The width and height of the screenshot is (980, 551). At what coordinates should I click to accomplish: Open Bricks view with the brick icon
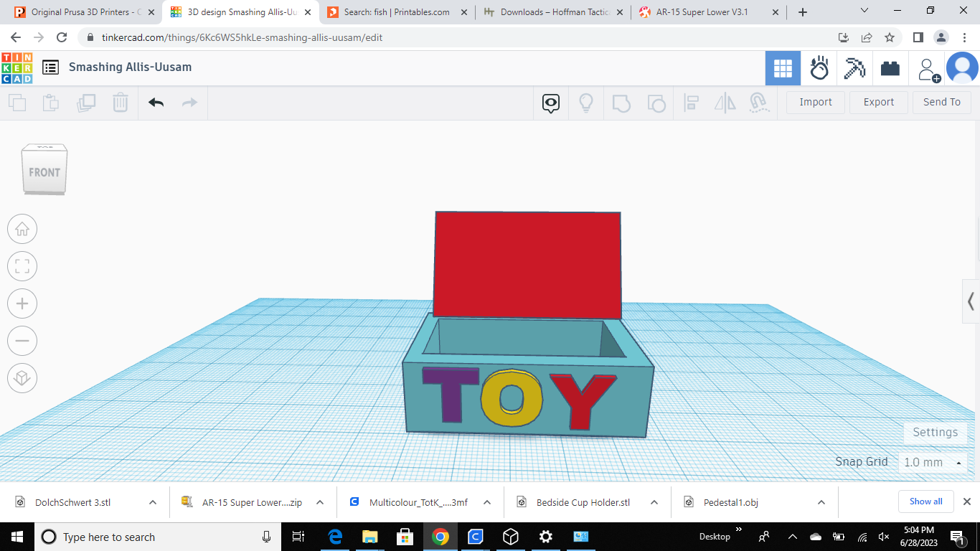[890, 68]
